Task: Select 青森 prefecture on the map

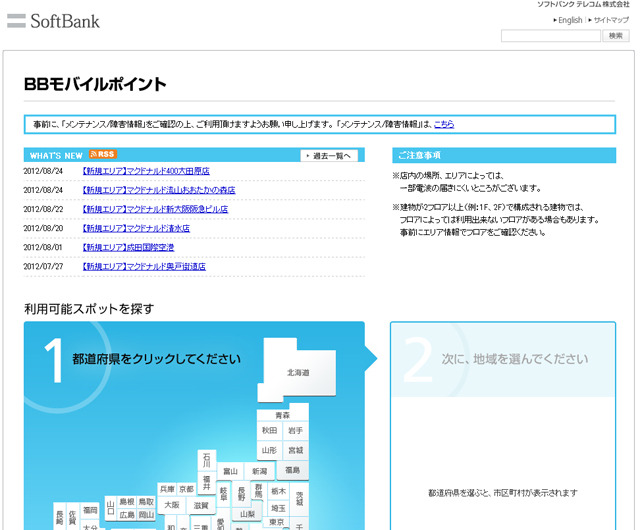Action: [x=282, y=413]
